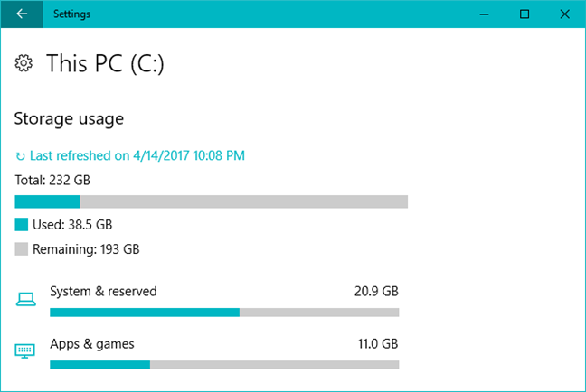Click the Settings window title

click(71, 14)
